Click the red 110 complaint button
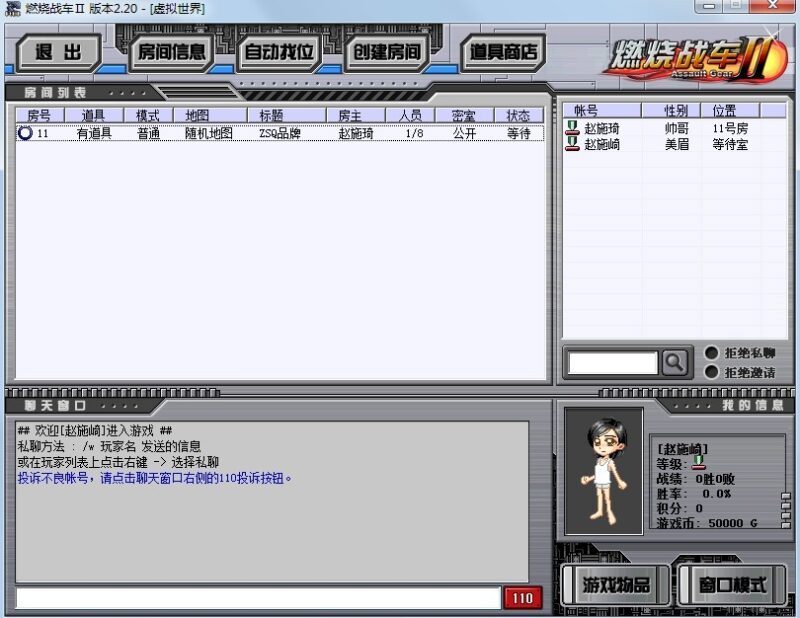This screenshot has width=800, height=618. [522, 598]
